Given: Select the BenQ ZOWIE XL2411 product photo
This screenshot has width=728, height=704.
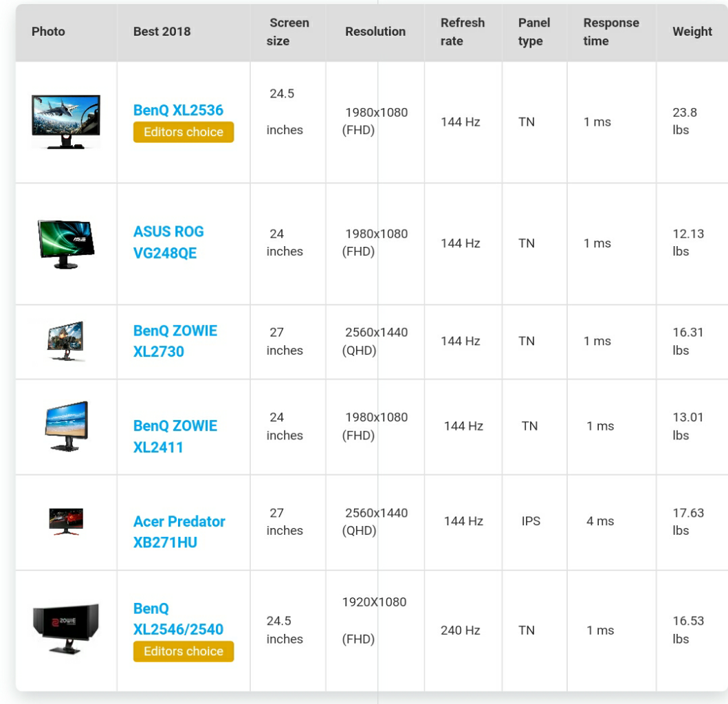Looking at the screenshot, I should (x=67, y=426).
